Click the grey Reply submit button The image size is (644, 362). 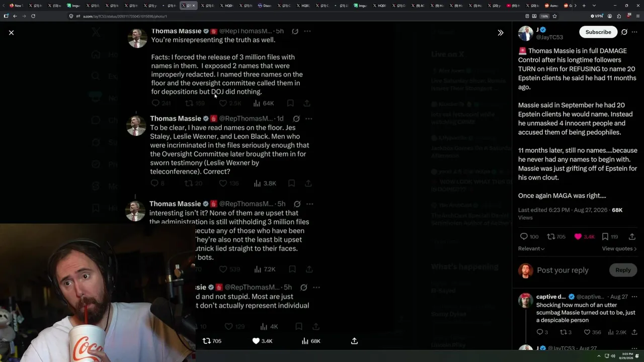click(x=623, y=270)
